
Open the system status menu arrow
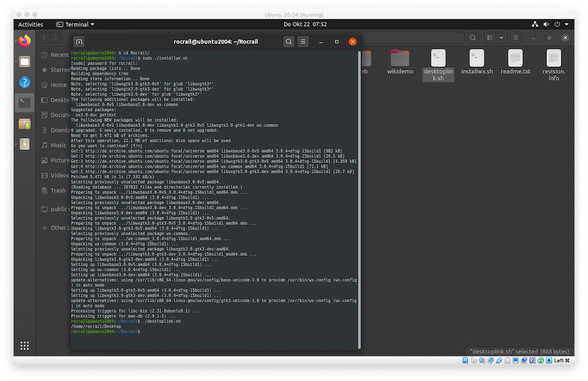tap(566, 24)
